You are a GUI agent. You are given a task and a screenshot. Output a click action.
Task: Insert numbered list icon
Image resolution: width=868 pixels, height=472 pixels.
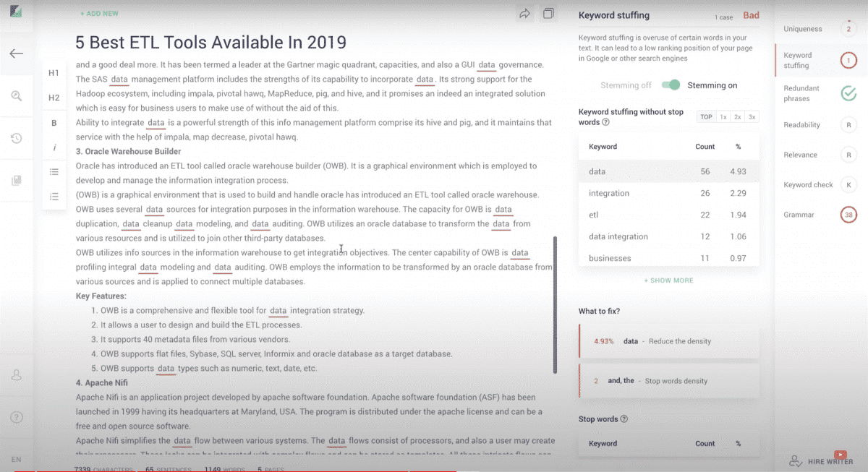pos(54,197)
